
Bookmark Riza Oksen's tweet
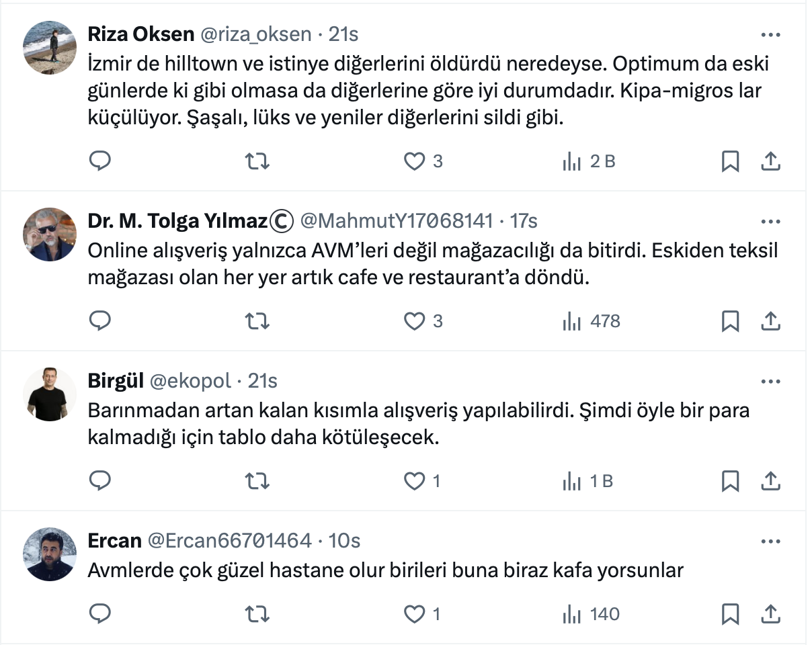(730, 161)
